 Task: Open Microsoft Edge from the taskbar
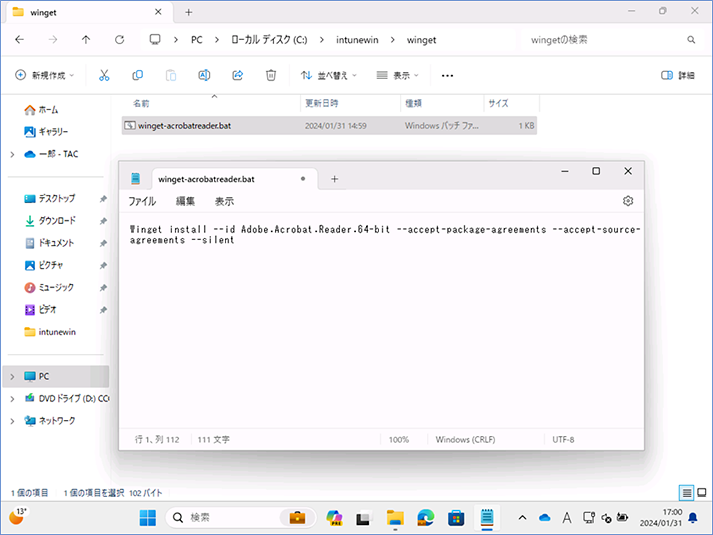pos(426,518)
